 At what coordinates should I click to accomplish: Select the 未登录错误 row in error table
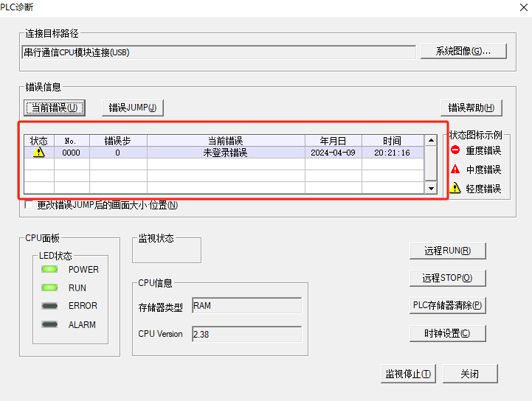[x=225, y=153]
